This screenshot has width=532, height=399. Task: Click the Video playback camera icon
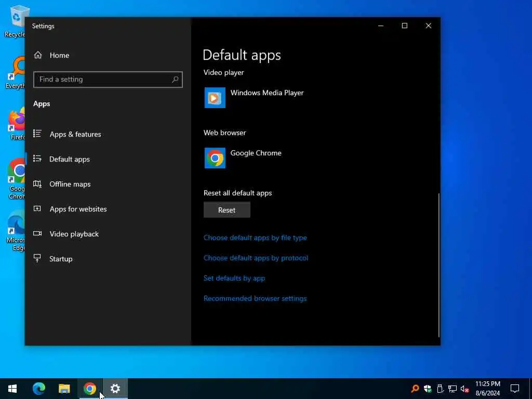pos(37,233)
